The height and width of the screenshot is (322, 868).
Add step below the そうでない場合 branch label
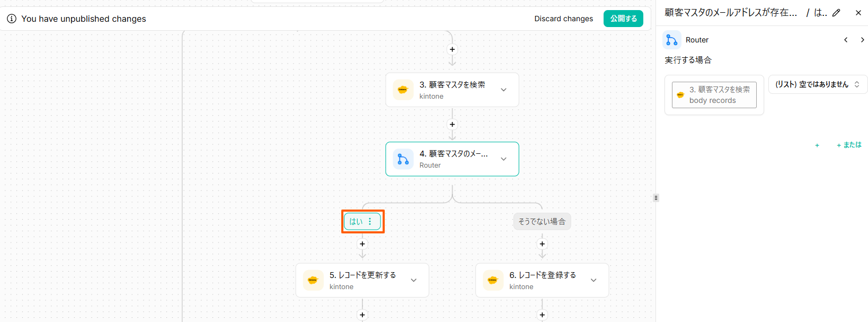tap(542, 244)
